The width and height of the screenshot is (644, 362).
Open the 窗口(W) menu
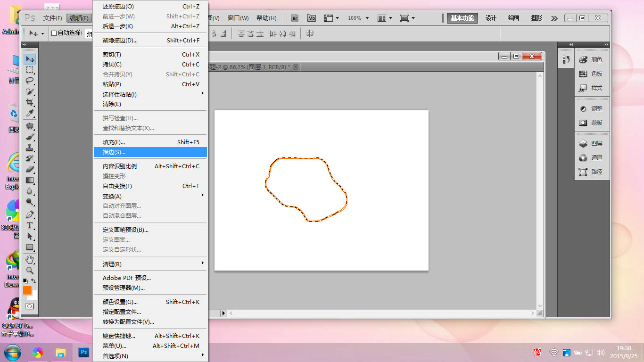[x=238, y=18]
